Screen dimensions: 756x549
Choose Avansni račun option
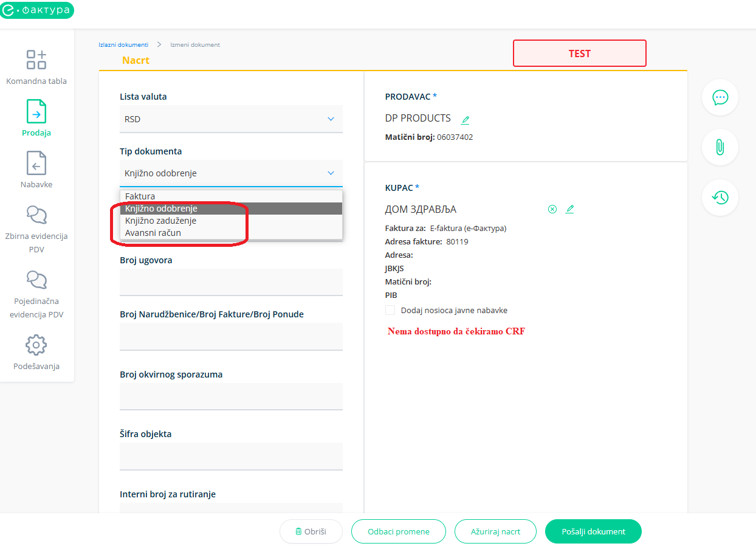point(153,233)
